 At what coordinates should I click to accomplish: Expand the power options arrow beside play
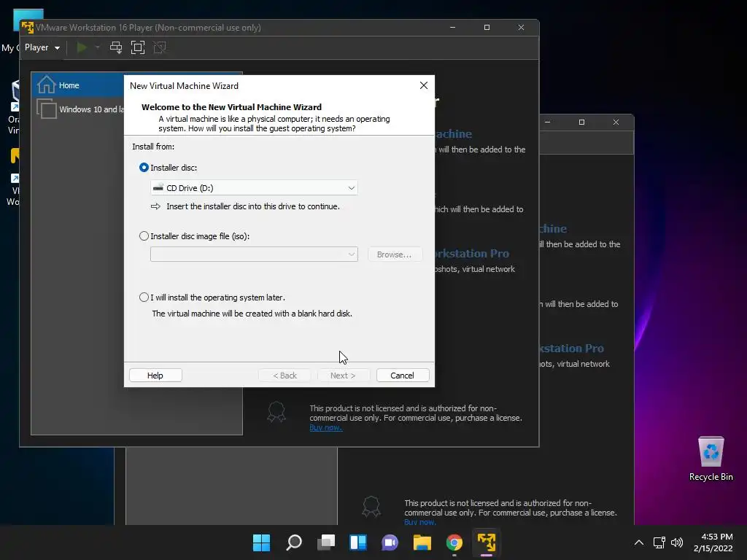(x=97, y=47)
